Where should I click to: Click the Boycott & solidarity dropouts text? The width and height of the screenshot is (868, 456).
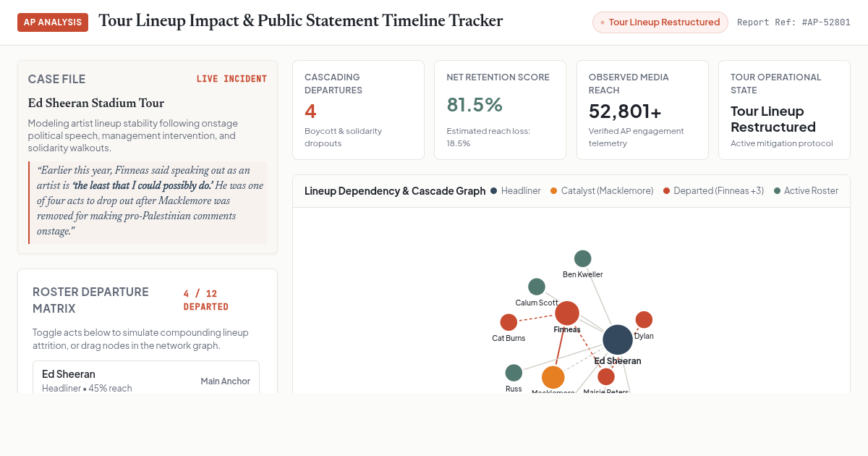pos(344,137)
